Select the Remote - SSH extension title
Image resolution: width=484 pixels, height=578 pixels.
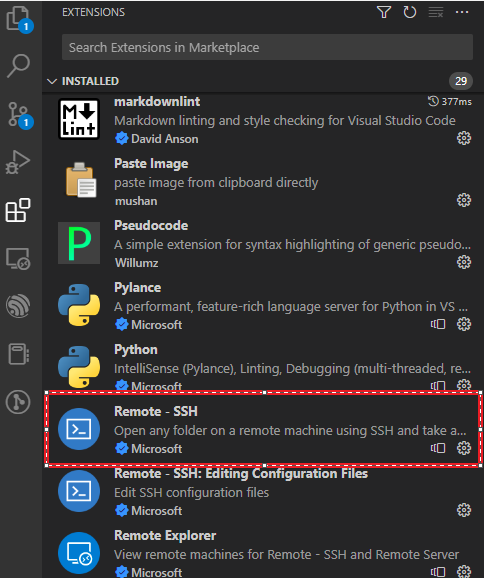pyautogui.click(x=156, y=411)
